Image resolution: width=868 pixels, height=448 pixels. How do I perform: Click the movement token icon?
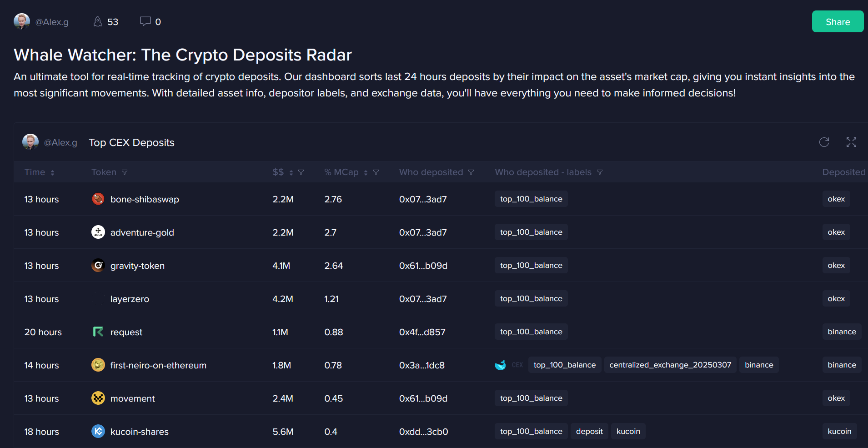pos(98,398)
